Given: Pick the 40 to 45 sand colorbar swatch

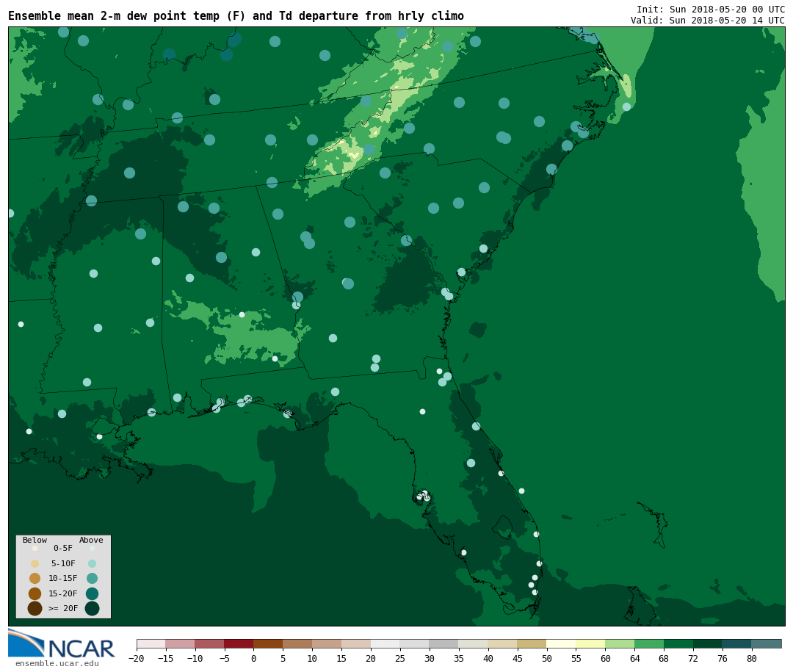Looking at the screenshot, I should pyautogui.click(x=503, y=643).
